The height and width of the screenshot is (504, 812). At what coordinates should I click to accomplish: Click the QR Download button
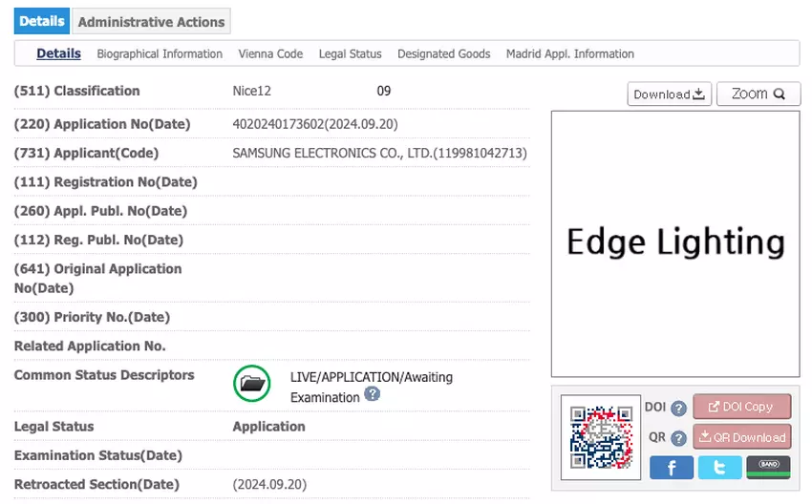pos(742,437)
